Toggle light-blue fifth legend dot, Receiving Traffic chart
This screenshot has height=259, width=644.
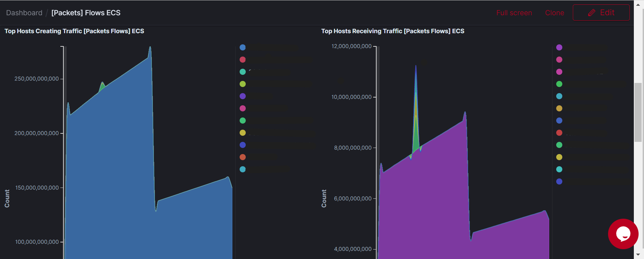(559, 96)
